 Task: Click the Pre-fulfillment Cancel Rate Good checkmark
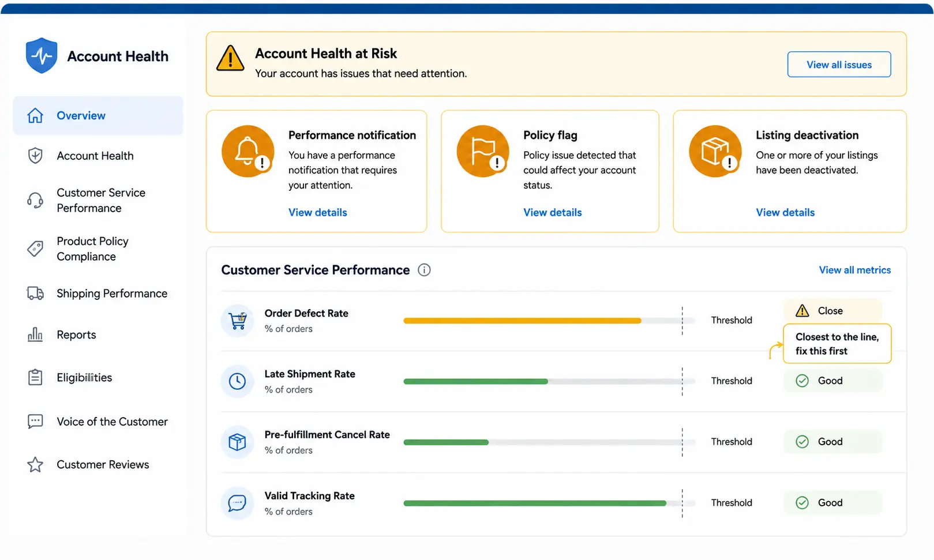click(x=802, y=442)
